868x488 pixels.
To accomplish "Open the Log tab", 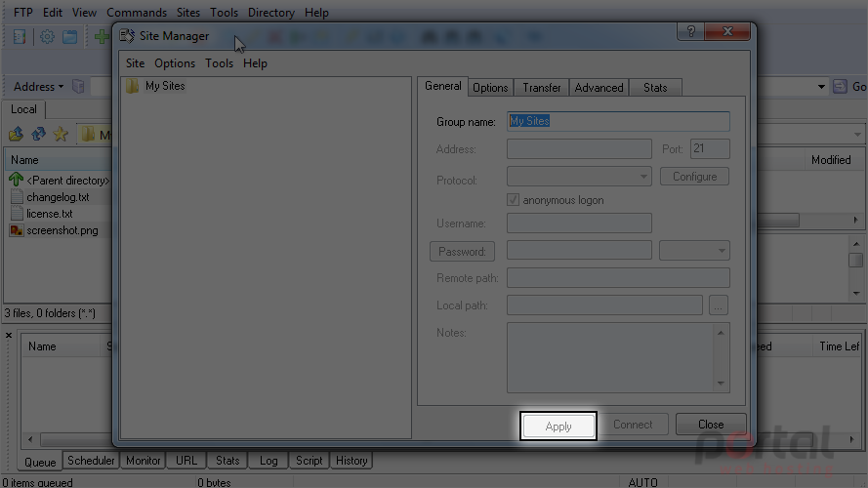I will (269, 461).
